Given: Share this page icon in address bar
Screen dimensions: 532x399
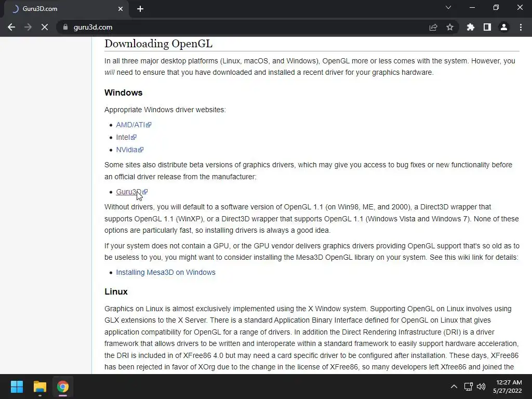Looking at the screenshot, I should click(433, 27).
